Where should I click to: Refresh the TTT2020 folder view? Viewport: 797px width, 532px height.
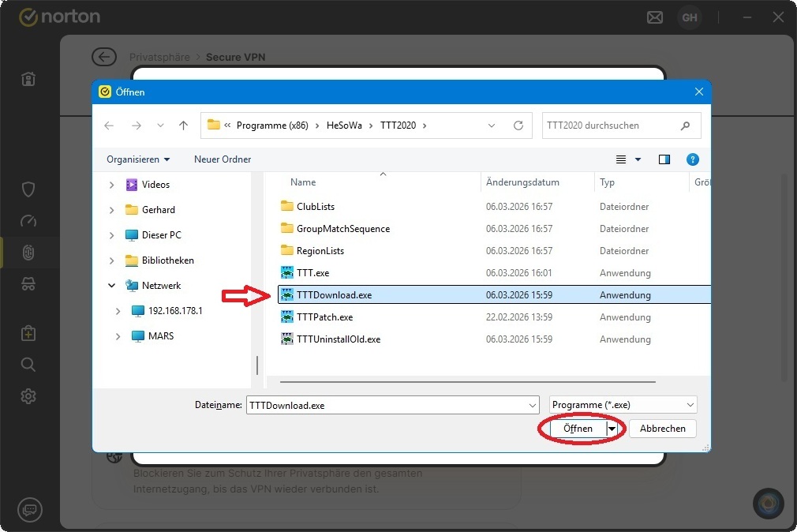click(x=518, y=126)
